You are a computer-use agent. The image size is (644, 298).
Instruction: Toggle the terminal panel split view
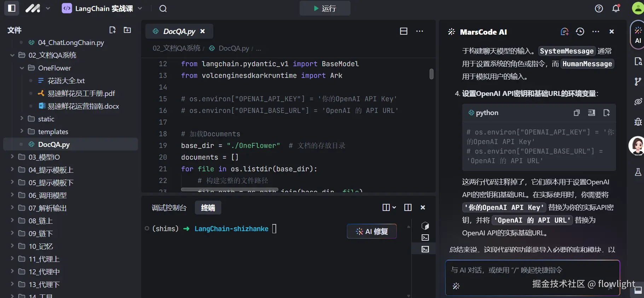[x=408, y=207]
